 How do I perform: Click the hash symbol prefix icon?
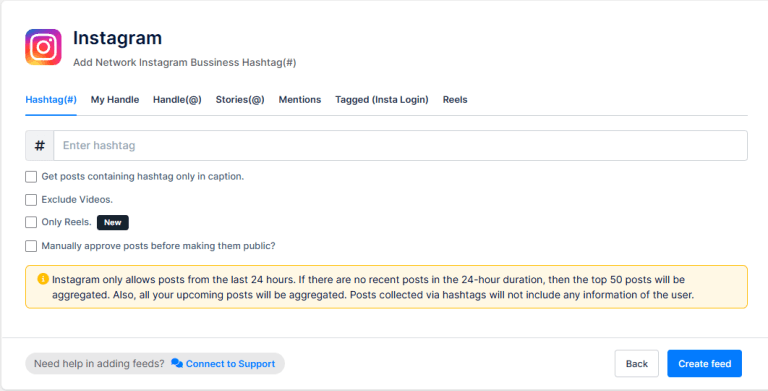coord(40,146)
